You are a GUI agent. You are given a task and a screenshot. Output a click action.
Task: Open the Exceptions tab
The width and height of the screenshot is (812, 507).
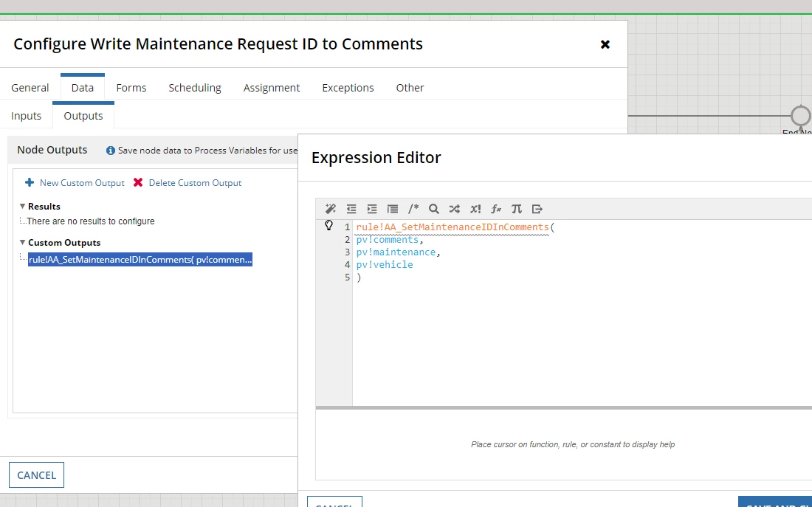[x=348, y=88]
